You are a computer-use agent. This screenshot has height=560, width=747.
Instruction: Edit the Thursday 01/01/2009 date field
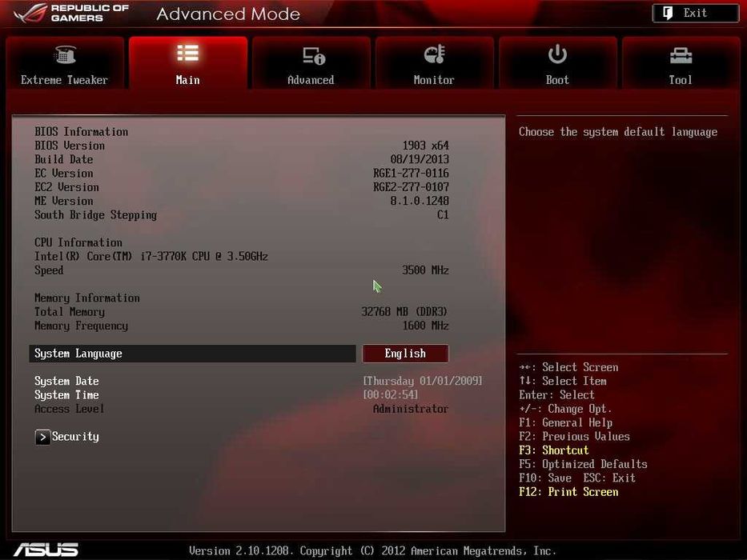(423, 381)
